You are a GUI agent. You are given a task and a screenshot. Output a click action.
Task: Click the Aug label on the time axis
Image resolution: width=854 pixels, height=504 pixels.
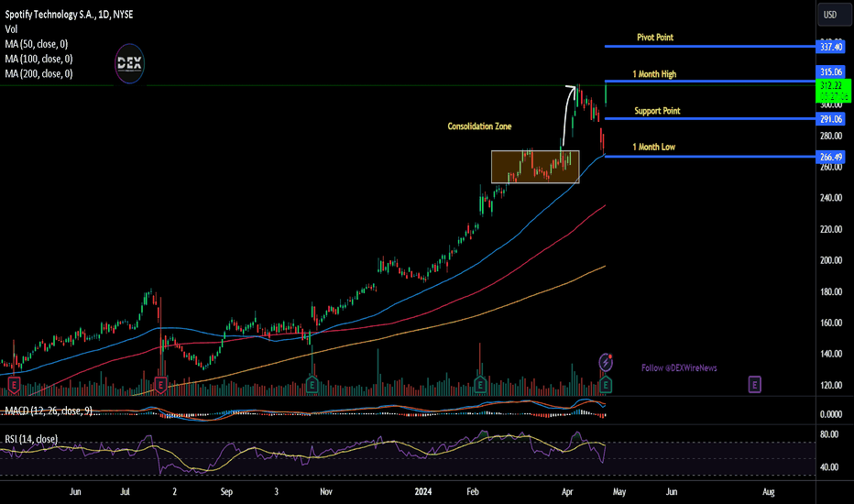click(768, 491)
